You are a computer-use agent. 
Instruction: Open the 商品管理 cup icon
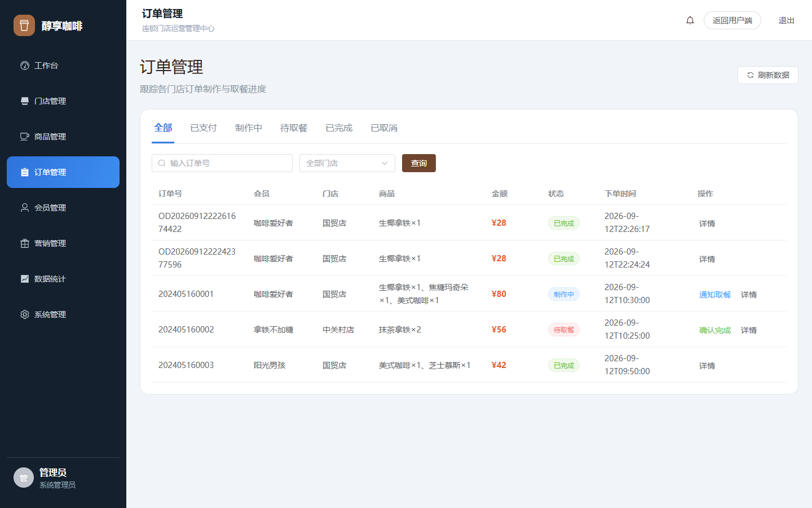(x=25, y=137)
